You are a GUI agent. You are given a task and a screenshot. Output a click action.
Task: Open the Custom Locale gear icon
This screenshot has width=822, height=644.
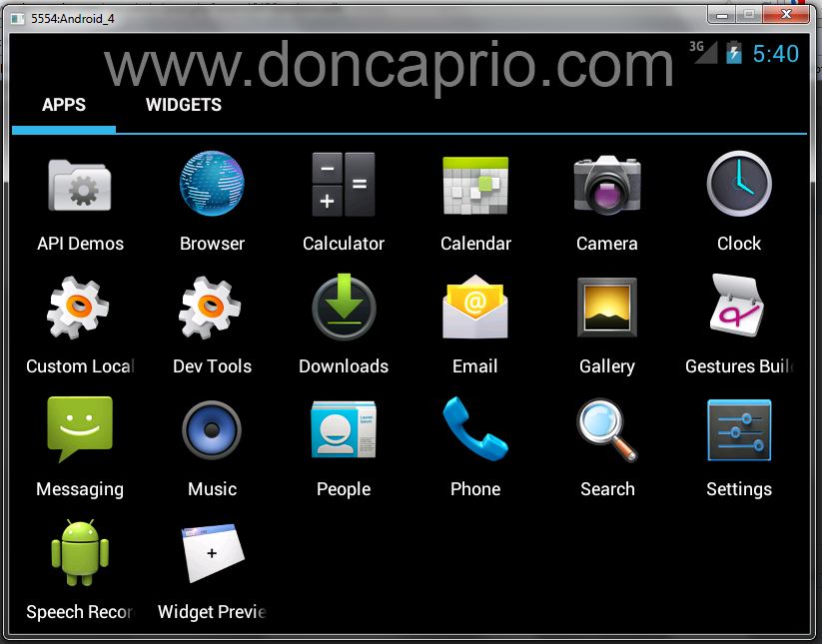78,308
